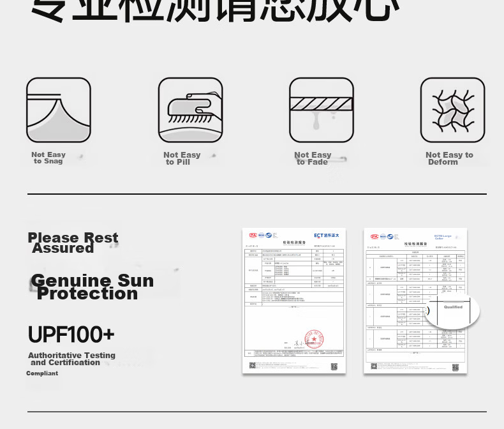
Task: Click the Not Easy to Snag fabric icon
Action: pos(59,110)
